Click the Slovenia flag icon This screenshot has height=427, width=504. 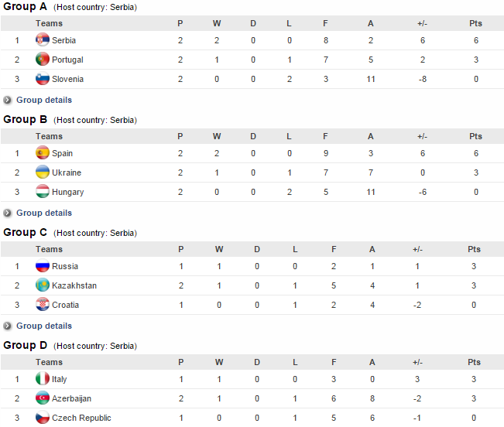[x=43, y=79]
